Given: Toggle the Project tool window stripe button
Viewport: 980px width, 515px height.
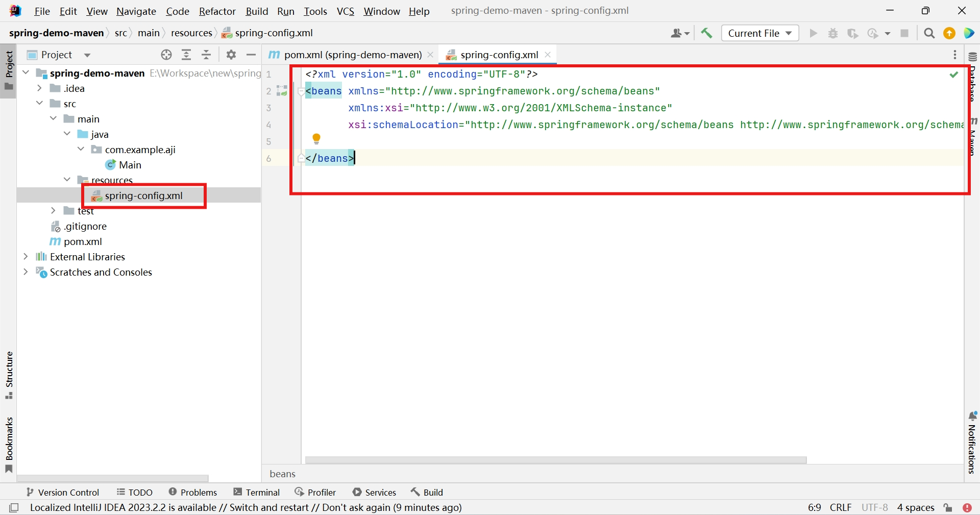Looking at the screenshot, I should 9,71.
